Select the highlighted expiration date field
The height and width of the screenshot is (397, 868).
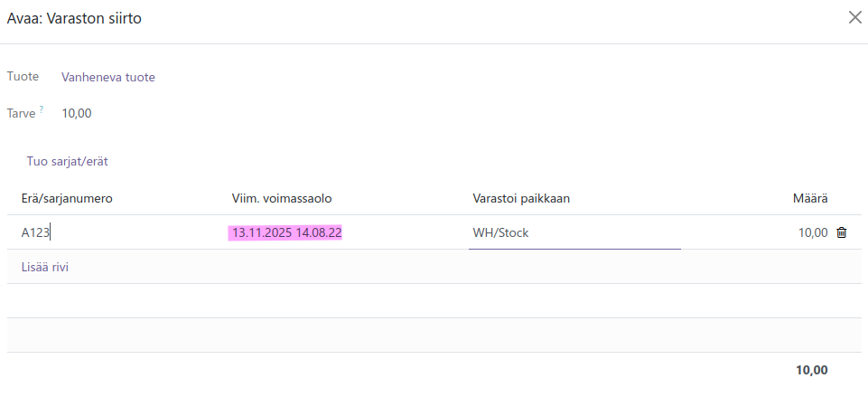coord(285,232)
